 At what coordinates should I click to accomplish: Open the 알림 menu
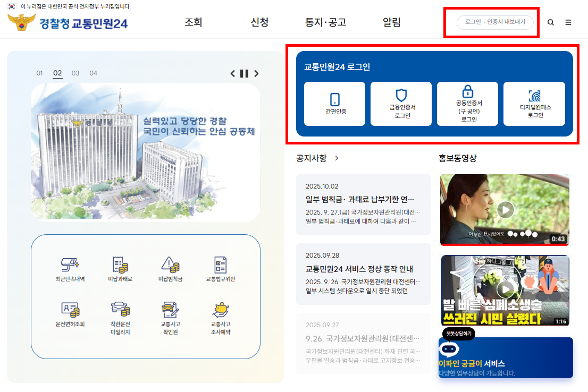click(x=391, y=22)
